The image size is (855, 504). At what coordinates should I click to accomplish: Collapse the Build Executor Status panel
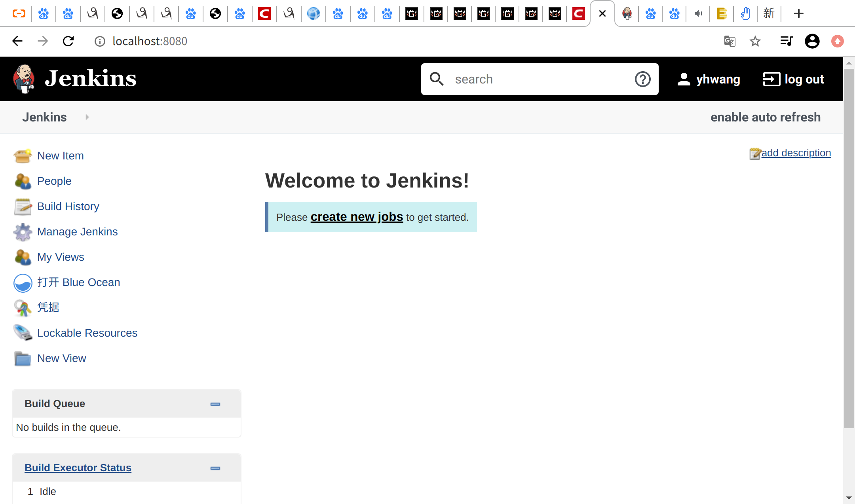point(215,468)
